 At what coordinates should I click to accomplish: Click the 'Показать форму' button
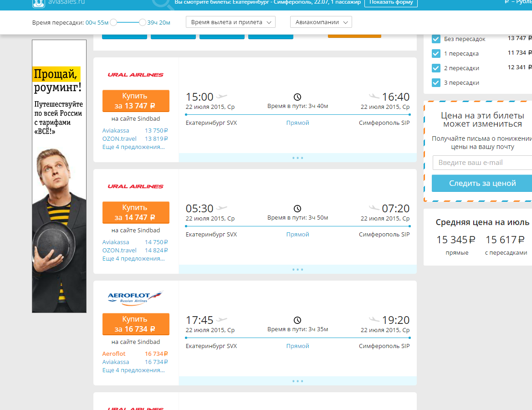[391, 3]
